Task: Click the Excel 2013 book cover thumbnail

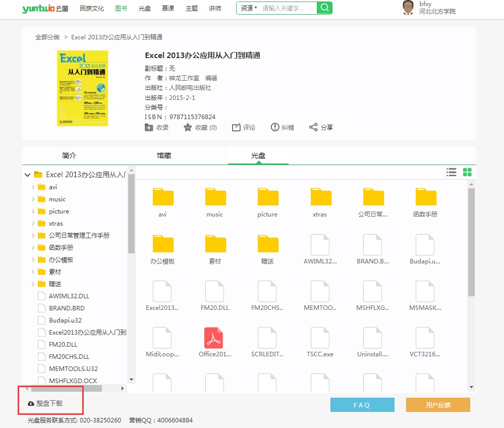Action: [x=82, y=88]
